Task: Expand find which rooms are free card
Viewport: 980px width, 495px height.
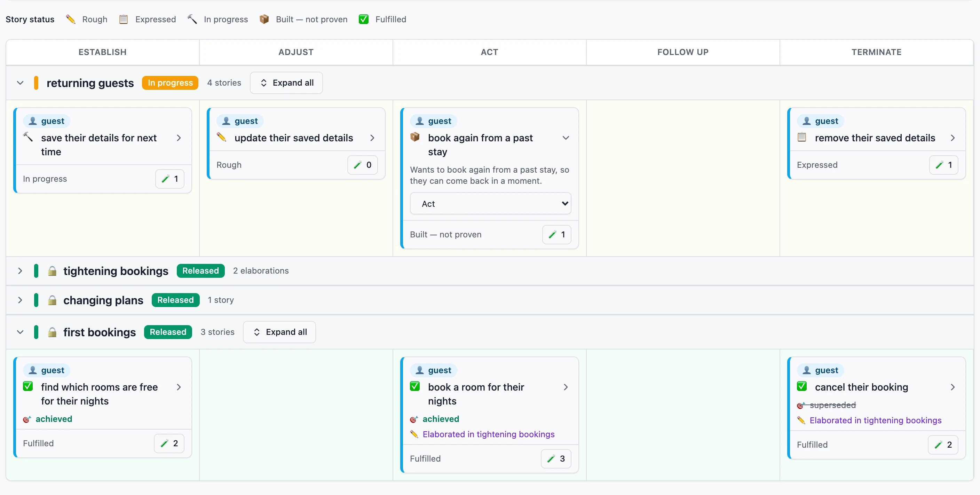Action: 179,387
